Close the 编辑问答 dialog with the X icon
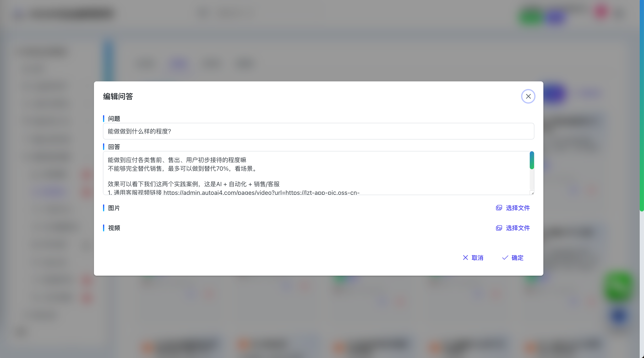This screenshot has height=358, width=644. pos(528,96)
